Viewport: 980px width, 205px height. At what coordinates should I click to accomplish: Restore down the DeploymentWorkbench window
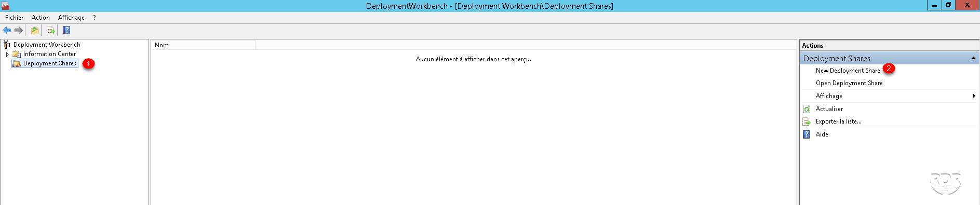tap(948, 5)
